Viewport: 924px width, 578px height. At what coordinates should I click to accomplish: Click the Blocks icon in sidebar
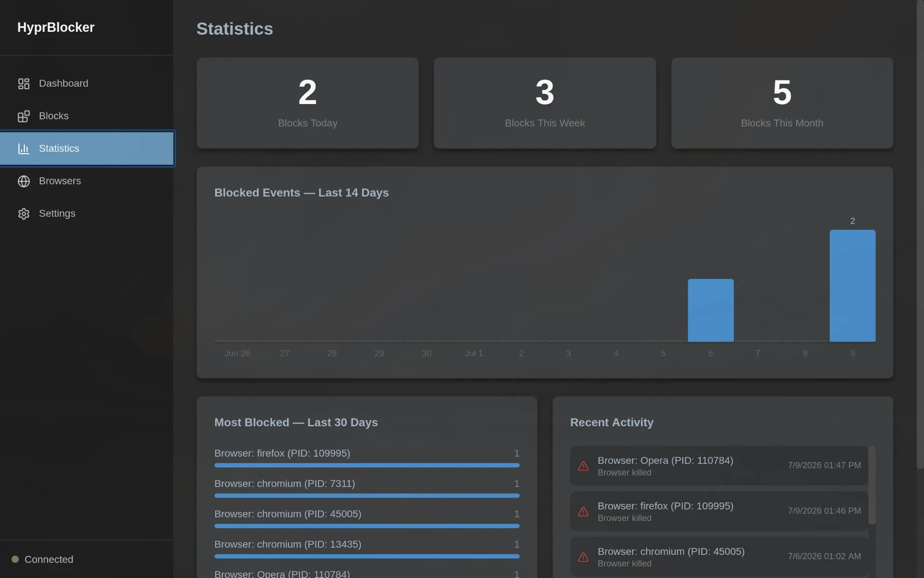24,116
